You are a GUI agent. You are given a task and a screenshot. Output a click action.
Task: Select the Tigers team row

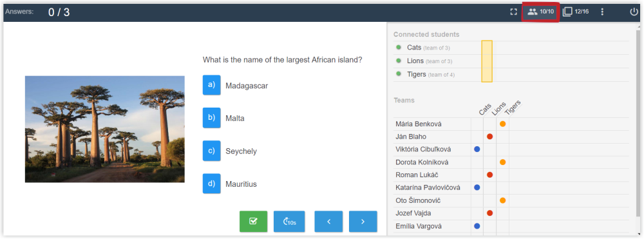coord(511,75)
